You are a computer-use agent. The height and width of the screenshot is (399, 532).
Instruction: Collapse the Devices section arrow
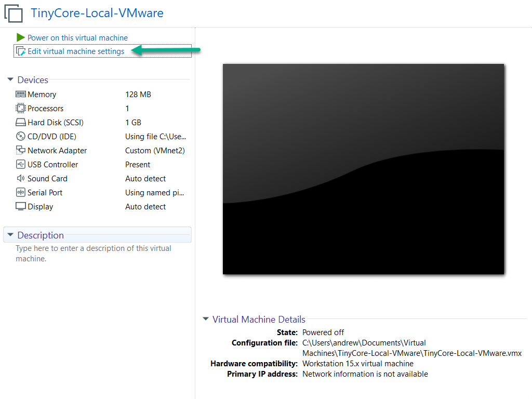[10, 79]
